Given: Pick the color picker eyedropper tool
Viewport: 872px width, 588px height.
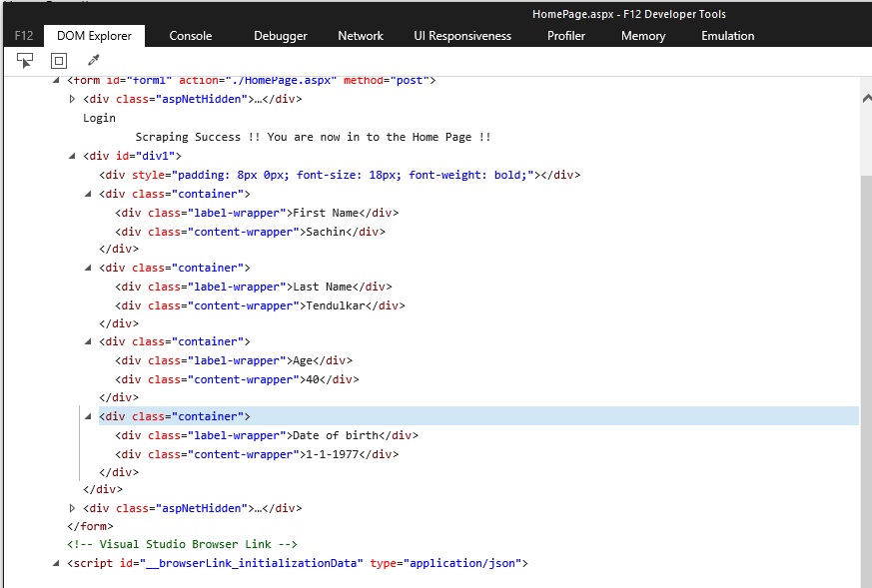Looking at the screenshot, I should [93, 61].
